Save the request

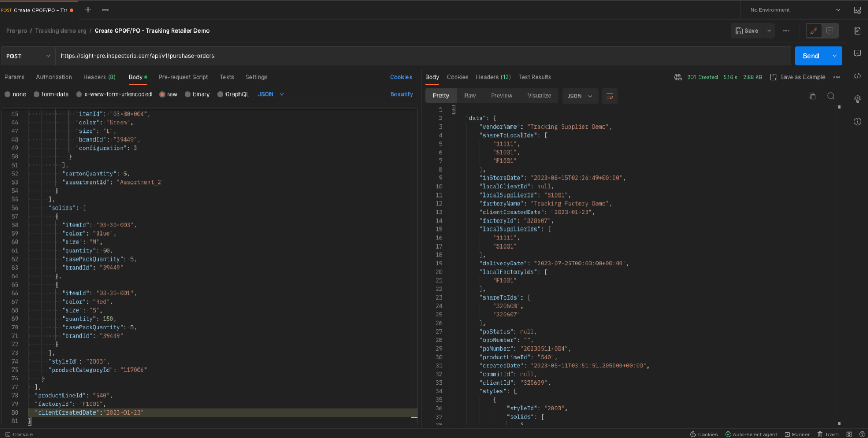click(747, 31)
